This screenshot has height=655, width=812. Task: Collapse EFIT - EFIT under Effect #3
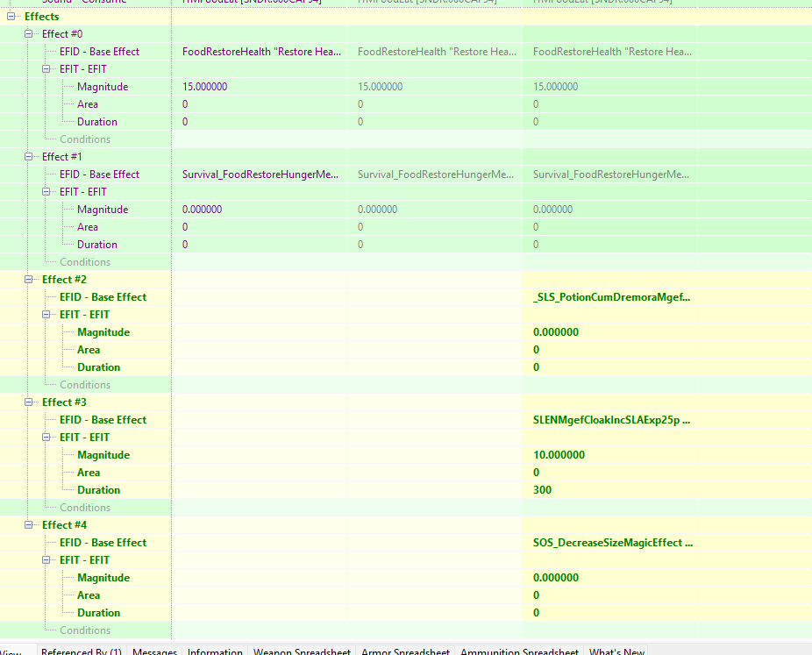pos(46,437)
